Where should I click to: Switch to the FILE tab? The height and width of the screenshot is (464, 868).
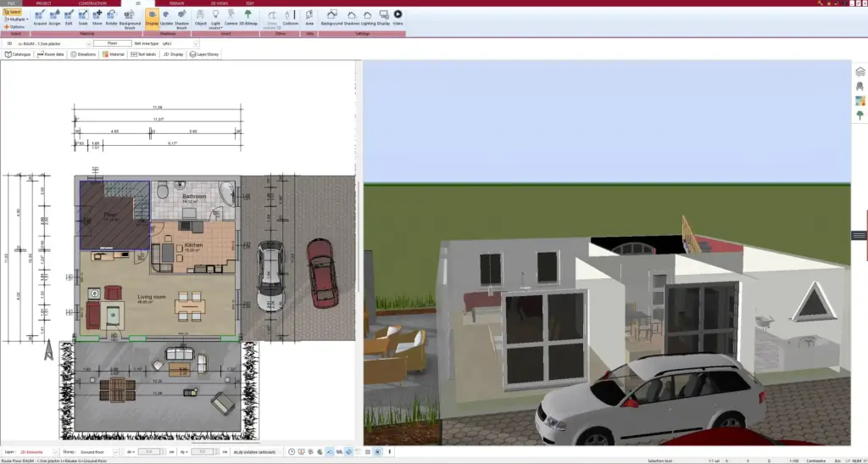tap(11, 3)
